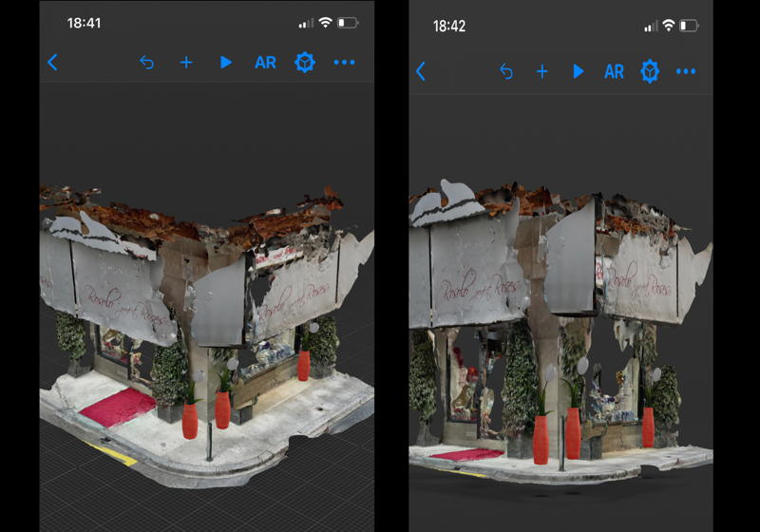Select the front-view 3D shop model
The width and height of the screenshot is (760, 532).
[560, 328]
